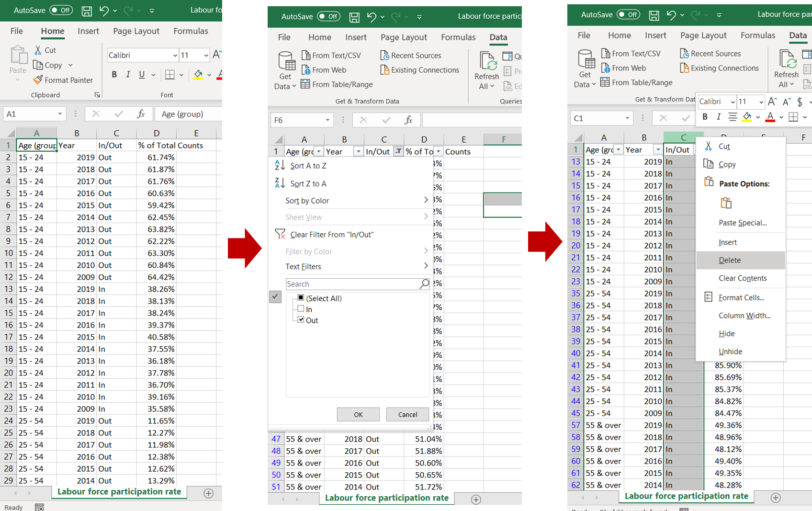The width and height of the screenshot is (812, 511).
Task: Click the clipboard icon under Paste Options
Action: pyautogui.click(x=726, y=203)
